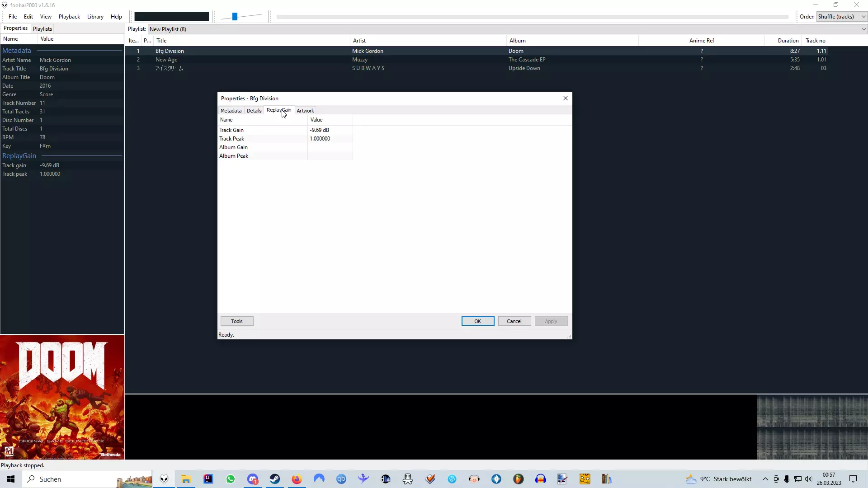Click the Tools button

pyautogui.click(x=237, y=321)
